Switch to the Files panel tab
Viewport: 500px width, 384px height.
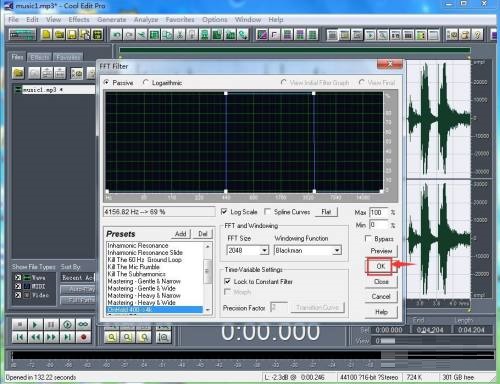(18, 57)
